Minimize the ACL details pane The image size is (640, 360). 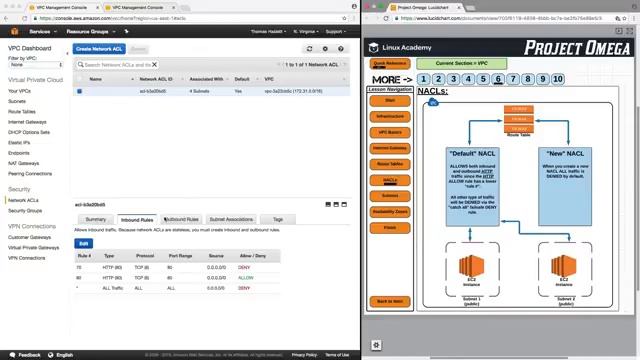[328, 204]
